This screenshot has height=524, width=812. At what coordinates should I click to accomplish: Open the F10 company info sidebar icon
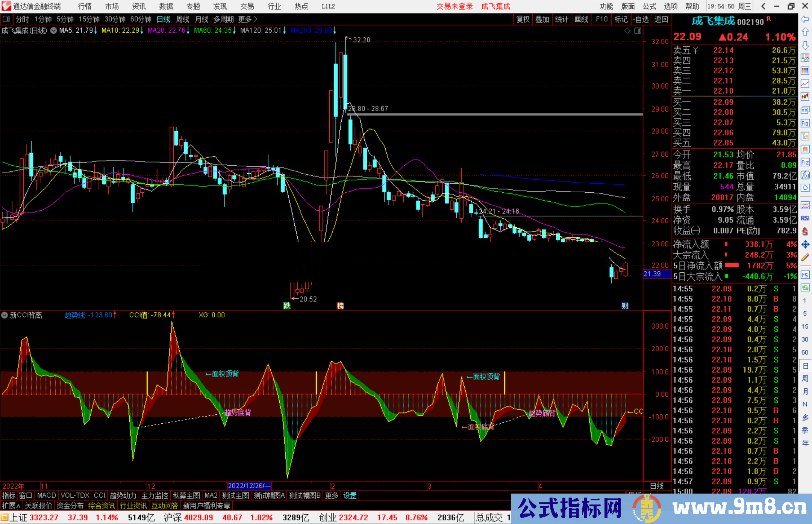[x=805, y=123]
